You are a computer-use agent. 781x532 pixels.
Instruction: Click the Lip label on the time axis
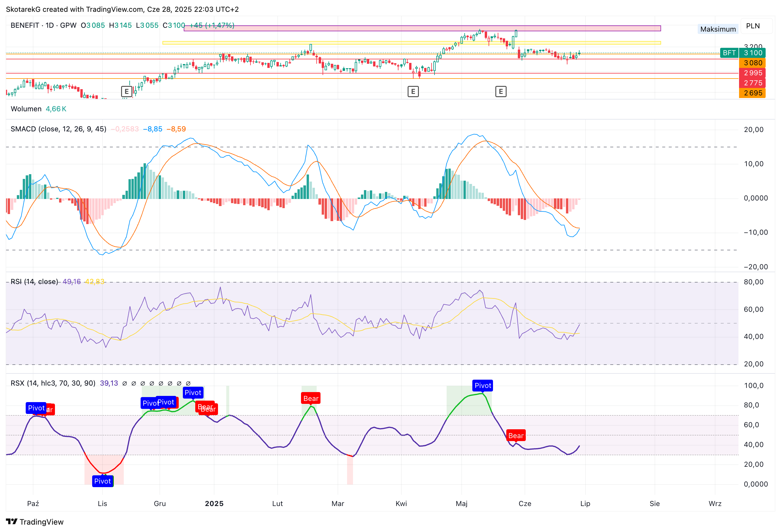585,503
